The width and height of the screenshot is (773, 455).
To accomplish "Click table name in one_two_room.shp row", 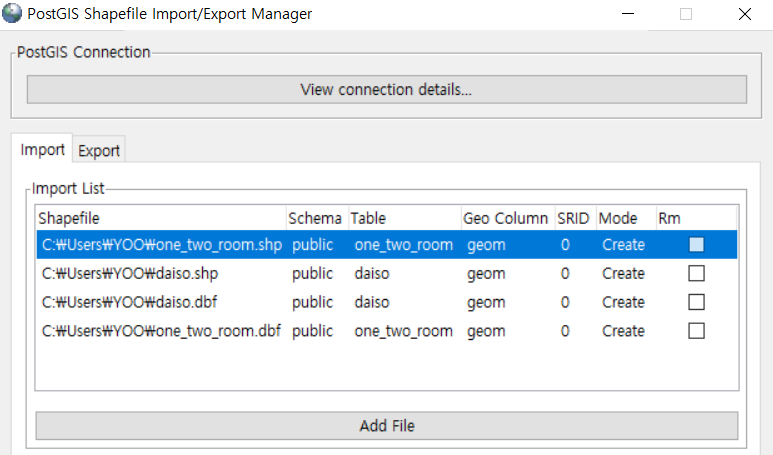I will point(403,245).
